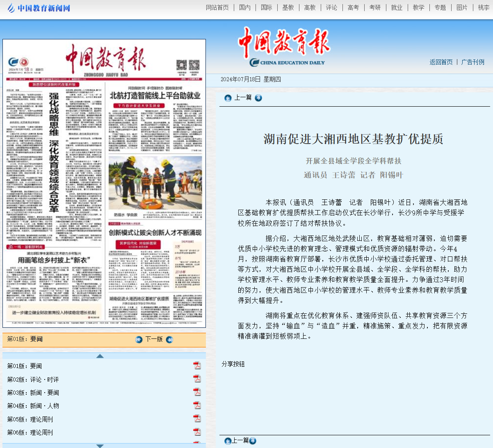Open the 教学 navigation item
The height and width of the screenshot is (448, 493).
[419, 7]
